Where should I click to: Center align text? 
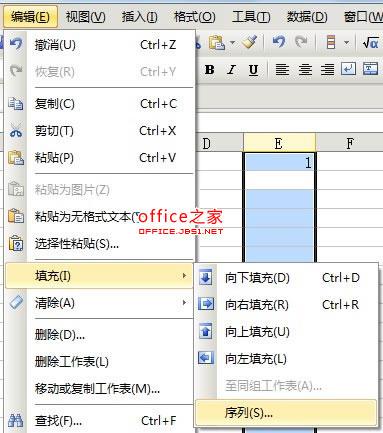[305, 69]
